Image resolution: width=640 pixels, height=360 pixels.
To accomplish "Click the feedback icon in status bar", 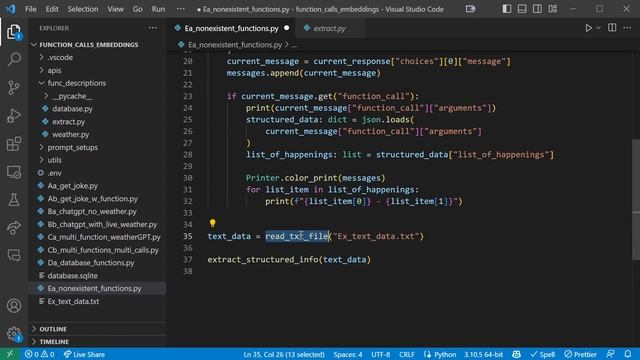I will [610, 354].
